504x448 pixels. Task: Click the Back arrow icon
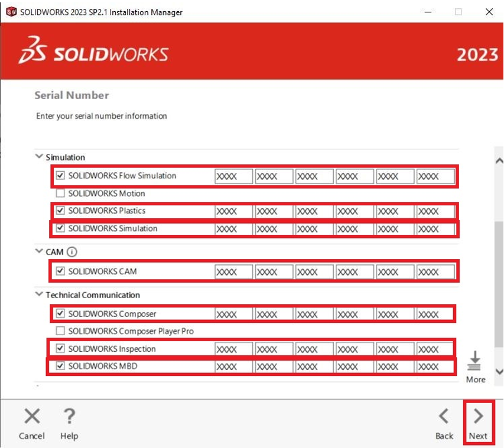tap(444, 417)
